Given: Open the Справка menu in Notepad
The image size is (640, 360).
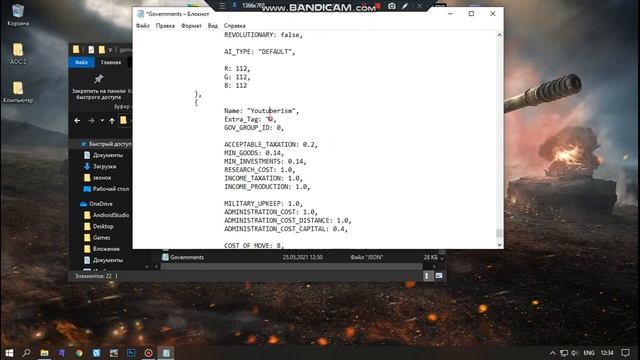Looking at the screenshot, I should (235, 26).
